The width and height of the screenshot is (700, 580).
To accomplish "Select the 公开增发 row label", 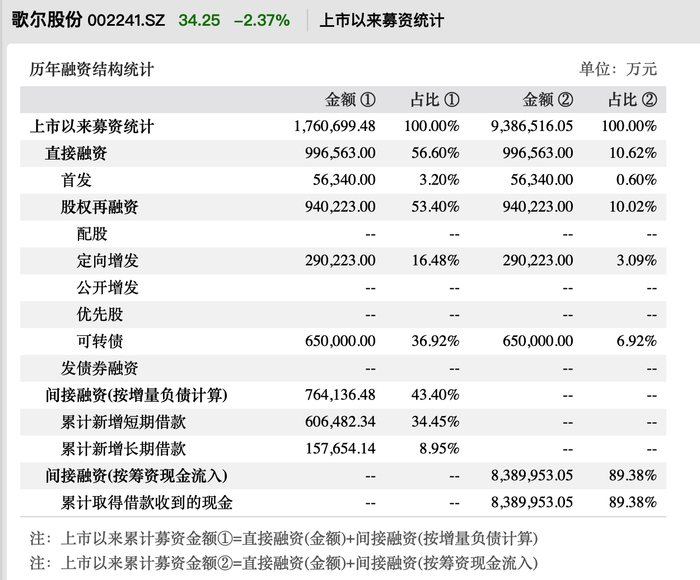I will click(108, 287).
